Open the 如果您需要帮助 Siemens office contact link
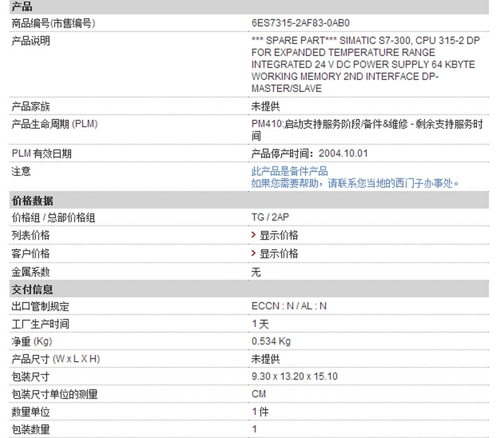 coord(355,183)
